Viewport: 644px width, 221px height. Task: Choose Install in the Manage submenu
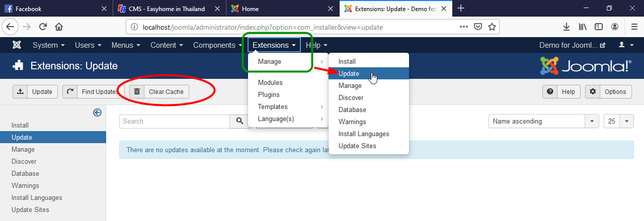(x=369, y=61)
